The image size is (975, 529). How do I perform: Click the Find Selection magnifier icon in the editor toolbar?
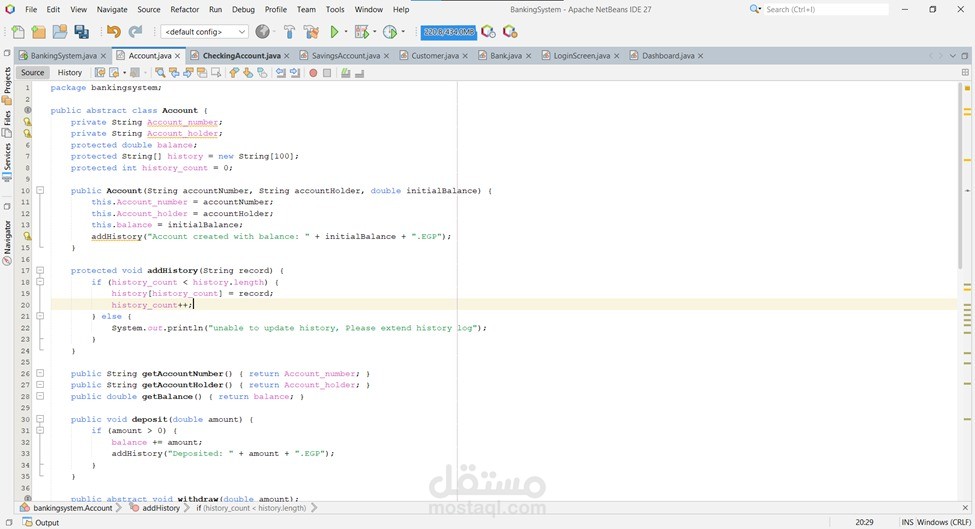[x=160, y=73]
